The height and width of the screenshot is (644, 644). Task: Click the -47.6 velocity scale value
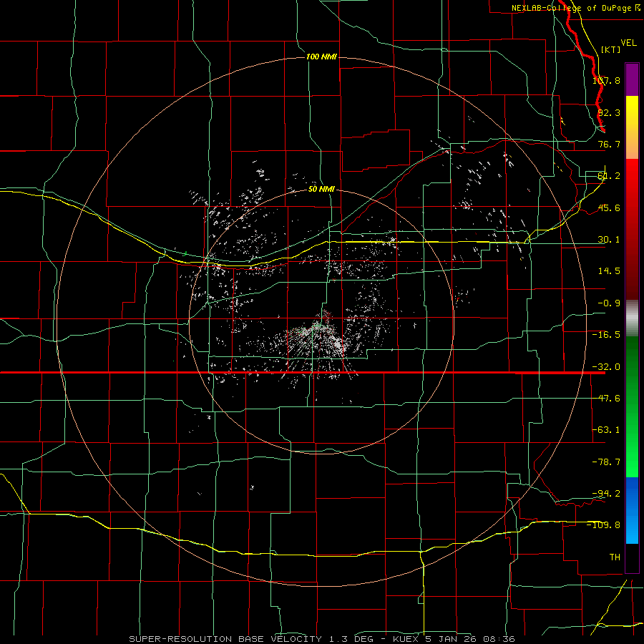coord(606,399)
